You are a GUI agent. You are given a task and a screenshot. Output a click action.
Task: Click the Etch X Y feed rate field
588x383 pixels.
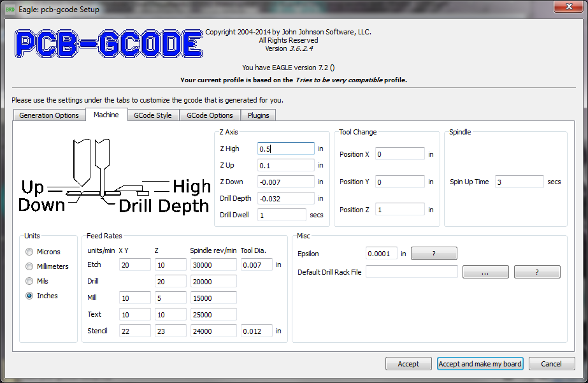click(135, 265)
